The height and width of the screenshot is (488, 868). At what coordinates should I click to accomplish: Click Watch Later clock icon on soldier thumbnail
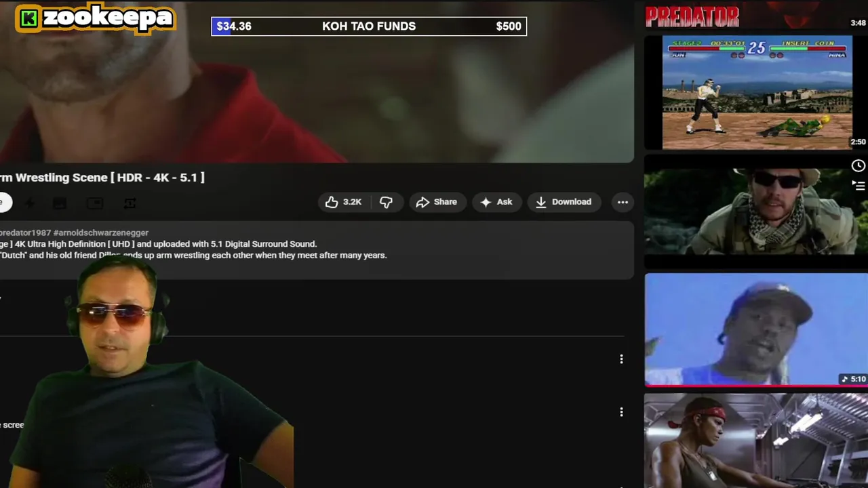click(858, 166)
